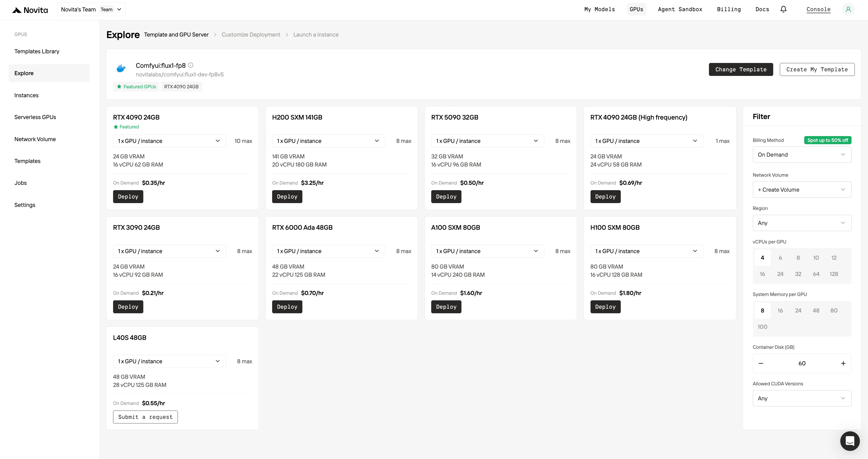Open My Models in top navigation
This screenshot has height=459, width=868.
tap(599, 9)
